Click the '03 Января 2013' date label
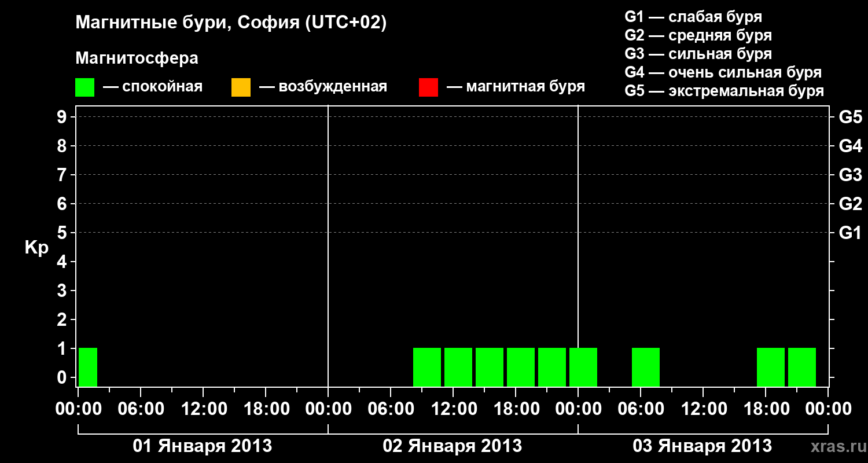 (703, 446)
